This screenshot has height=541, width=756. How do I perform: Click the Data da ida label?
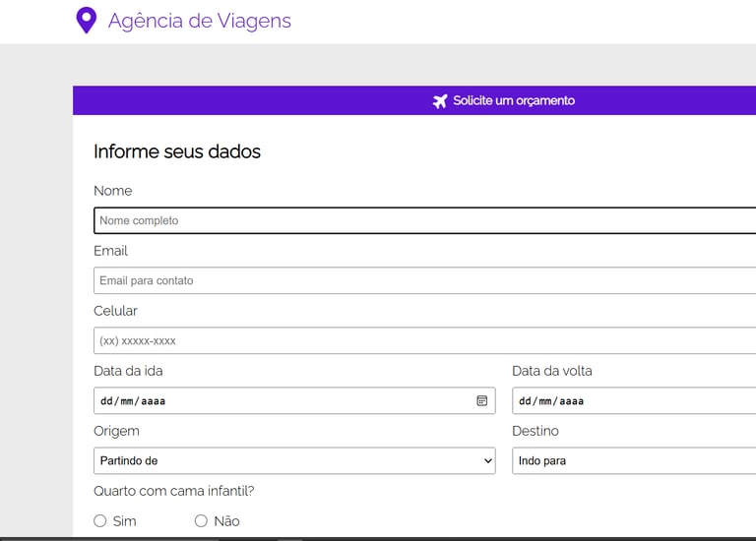pyautogui.click(x=128, y=371)
